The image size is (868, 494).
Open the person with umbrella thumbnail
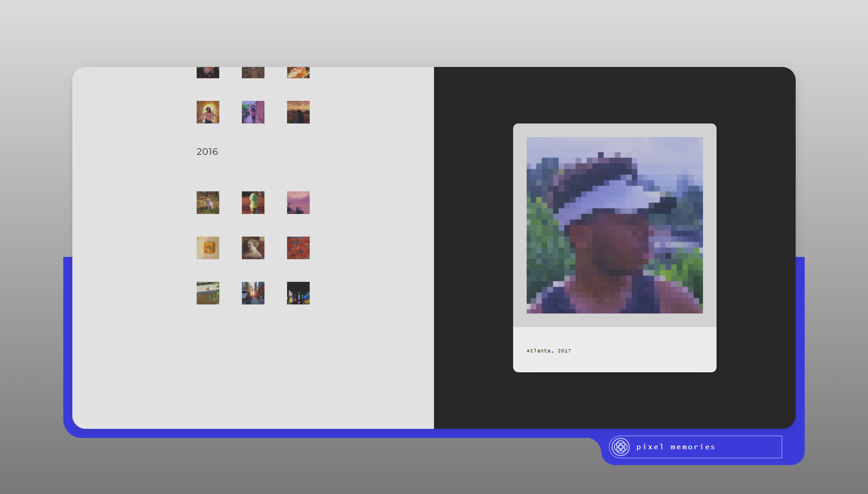pyautogui.click(x=253, y=112)
